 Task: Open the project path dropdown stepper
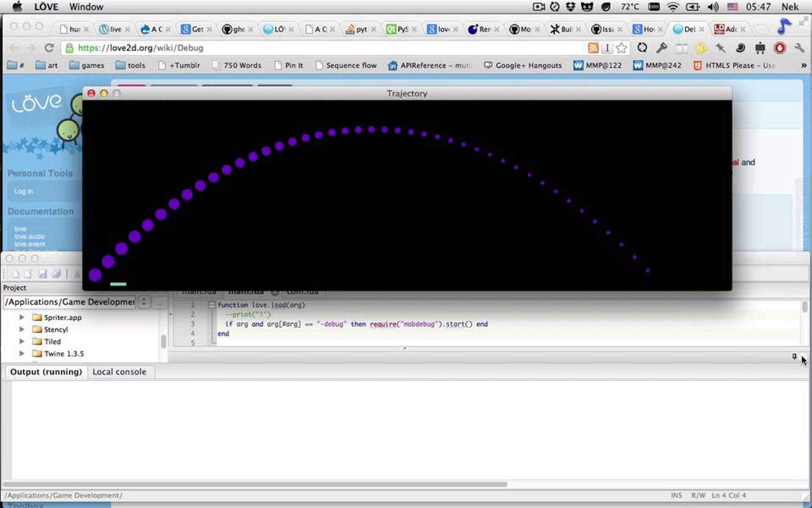click(144, 302)
